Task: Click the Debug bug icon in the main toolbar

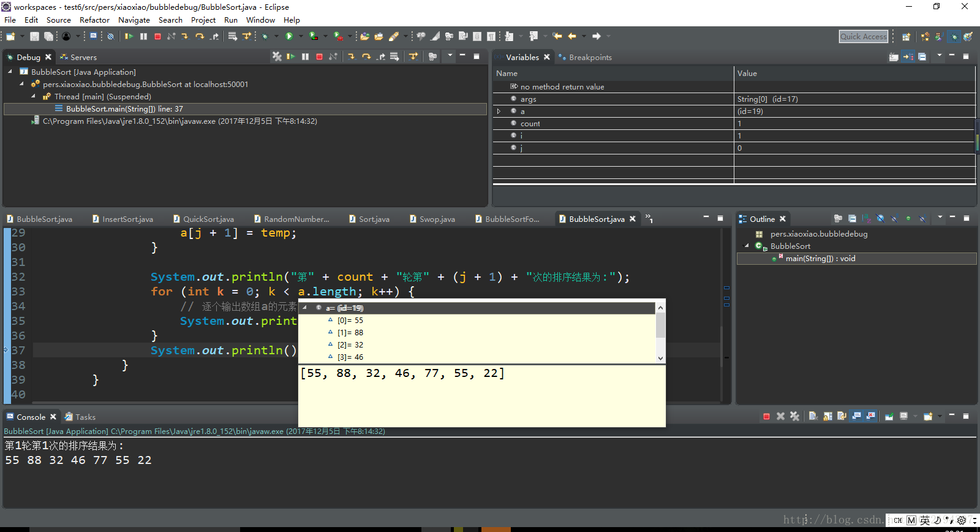Action: coord(265,36)
